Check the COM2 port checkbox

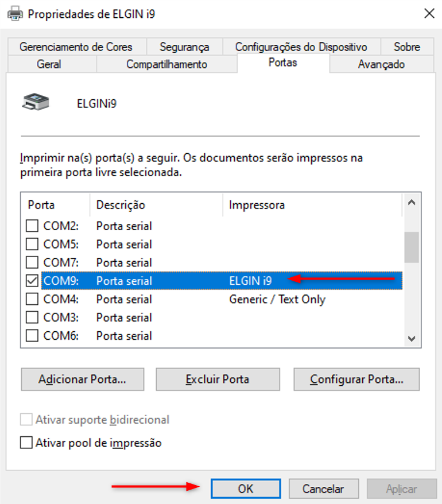(x=33, y=226)
